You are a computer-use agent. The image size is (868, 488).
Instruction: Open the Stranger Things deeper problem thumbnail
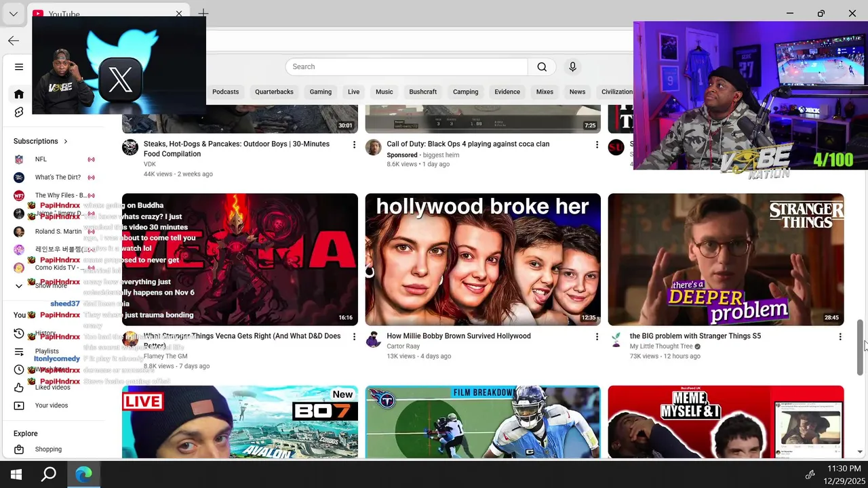[726, 260]
